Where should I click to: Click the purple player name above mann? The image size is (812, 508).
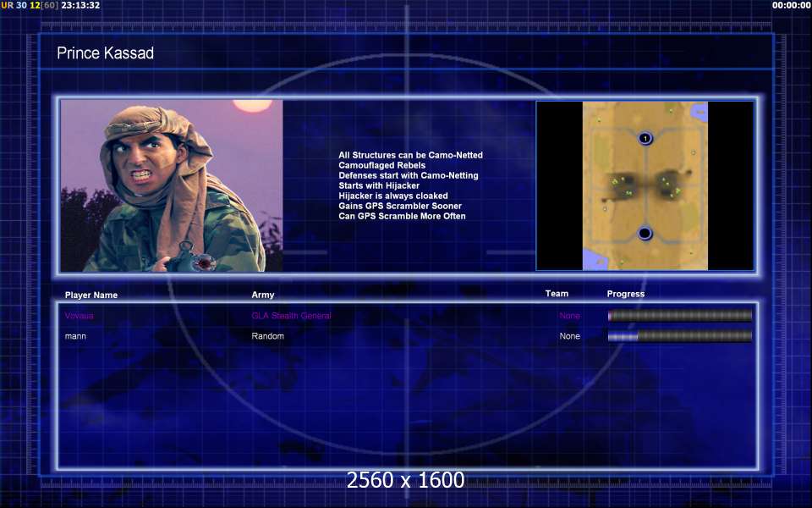pyautogui.click(x=80, y=315)
